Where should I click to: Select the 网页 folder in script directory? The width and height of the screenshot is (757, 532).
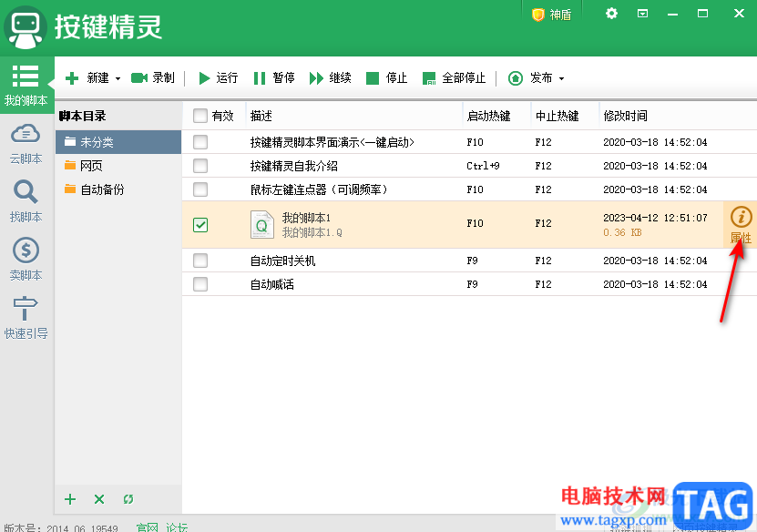(90, 166)
